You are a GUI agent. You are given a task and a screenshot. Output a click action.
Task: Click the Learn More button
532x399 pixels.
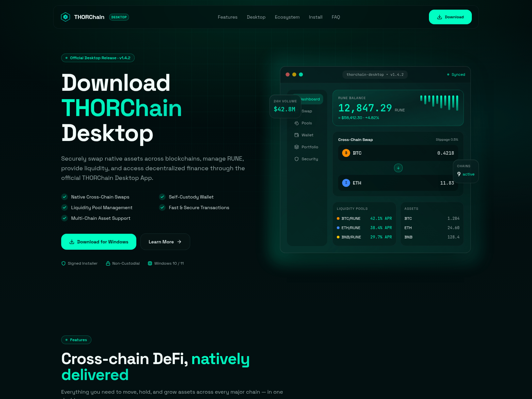point(165,242)
